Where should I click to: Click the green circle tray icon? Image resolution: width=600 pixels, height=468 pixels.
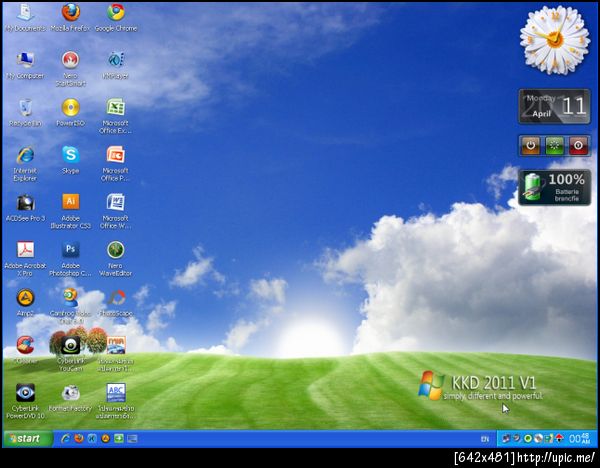[x=528, y=439]
